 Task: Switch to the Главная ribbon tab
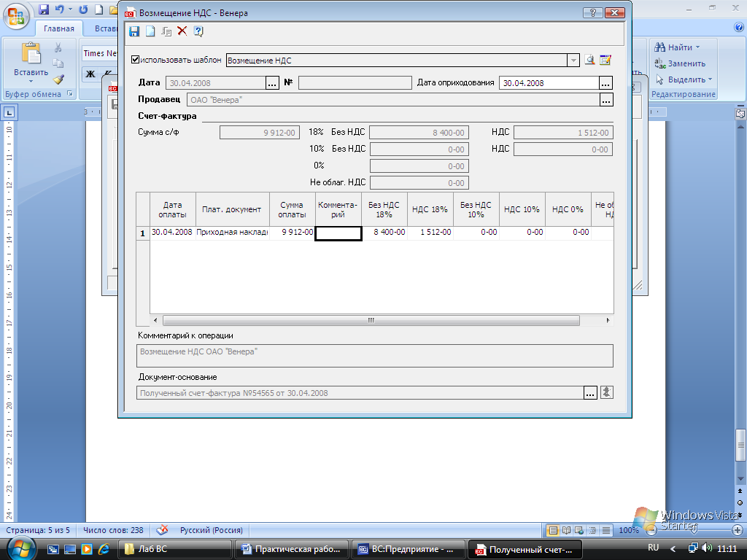(x=58, y=28)
